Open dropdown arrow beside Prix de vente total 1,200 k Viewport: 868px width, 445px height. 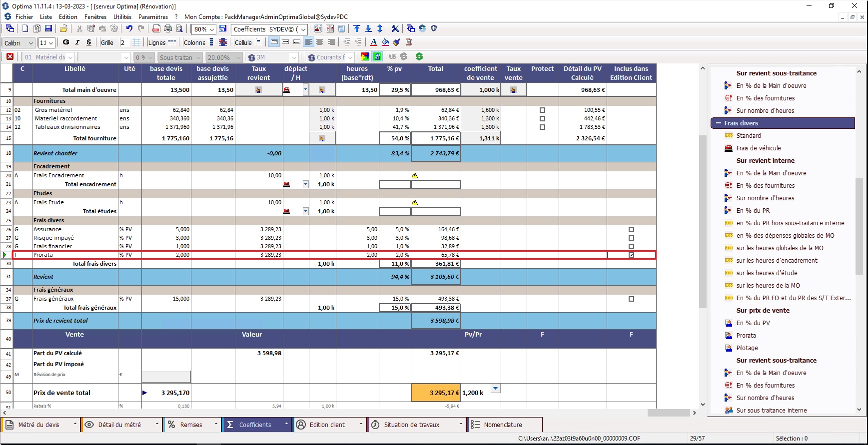pyautogui.click(x=495, y=388)
